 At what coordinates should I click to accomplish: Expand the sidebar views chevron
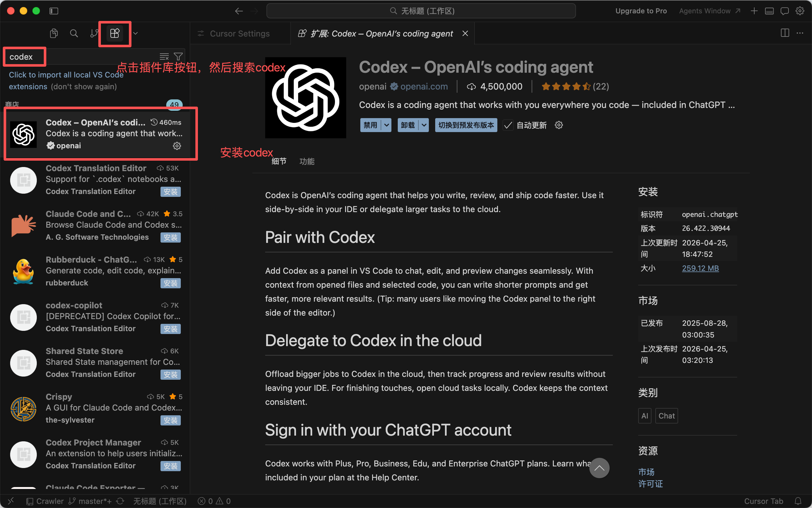[x=135, y=33]
